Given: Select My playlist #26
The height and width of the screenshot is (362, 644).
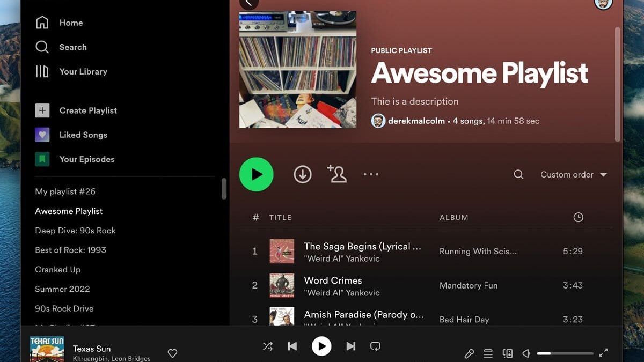Looking at the screenshot, I should [65, 191].
